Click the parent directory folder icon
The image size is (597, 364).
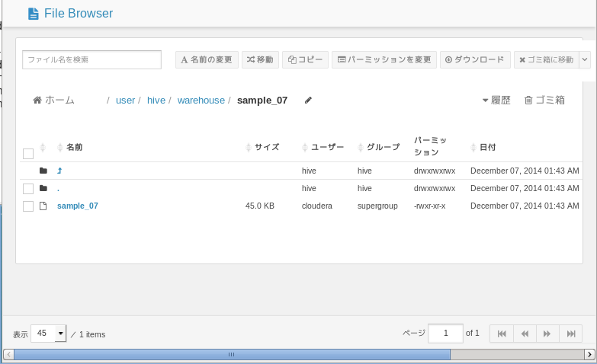[43, 171]
